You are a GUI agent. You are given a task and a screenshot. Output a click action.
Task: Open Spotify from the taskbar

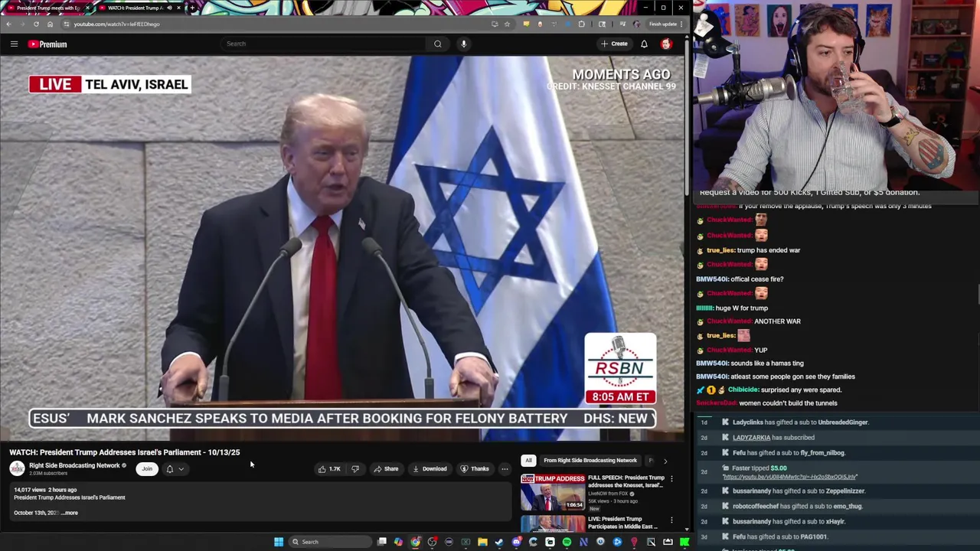[567, 542]
